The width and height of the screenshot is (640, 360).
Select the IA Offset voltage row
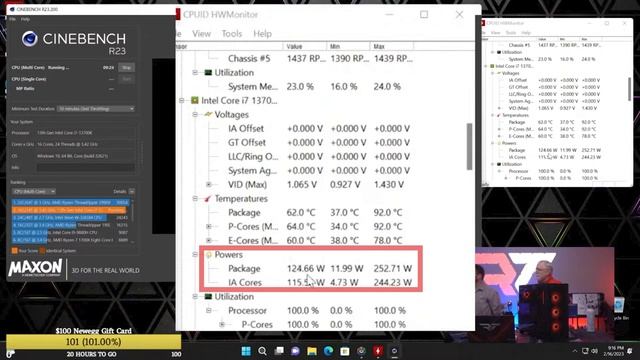pyautogui.click(x=320, y=129)
